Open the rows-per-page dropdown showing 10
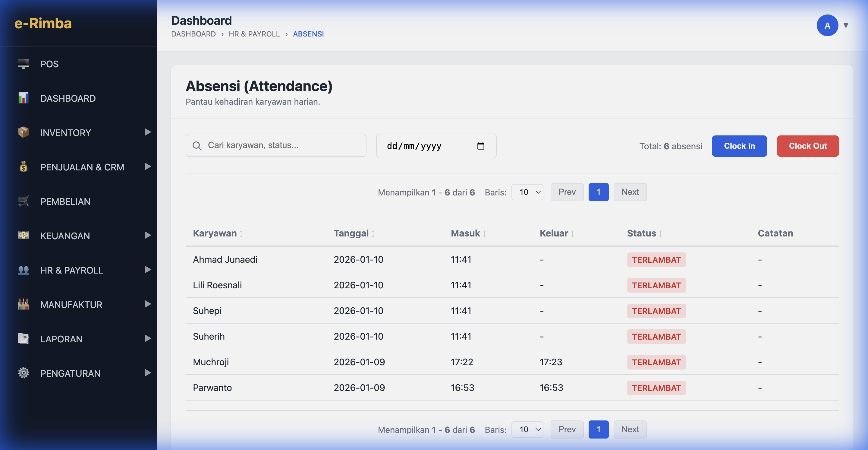868x450 pixels. [527, 192]
